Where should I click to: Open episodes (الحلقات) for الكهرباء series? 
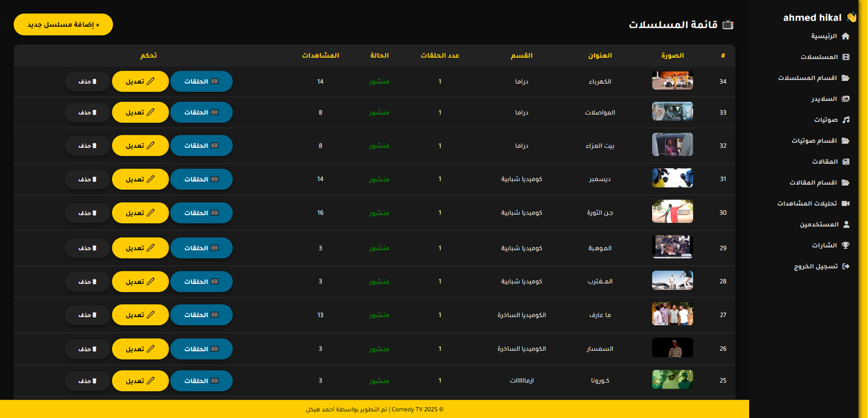[x=201, y=81]
